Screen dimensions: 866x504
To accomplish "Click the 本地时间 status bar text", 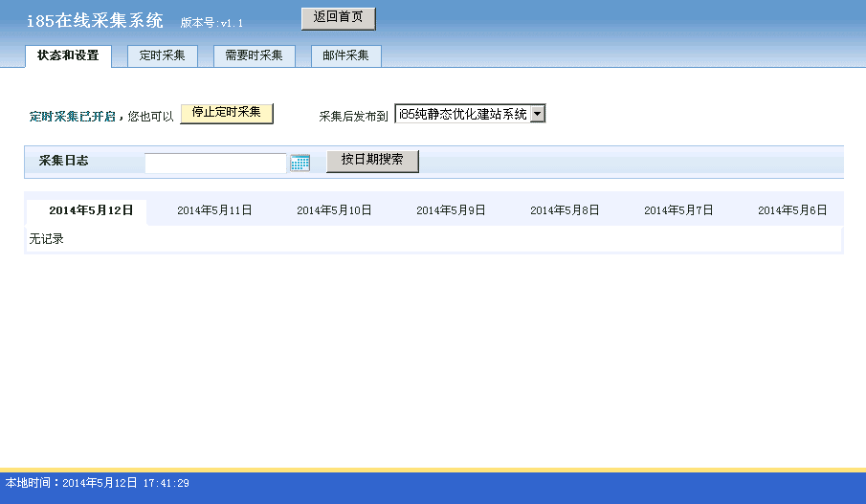I will (98, 483).
